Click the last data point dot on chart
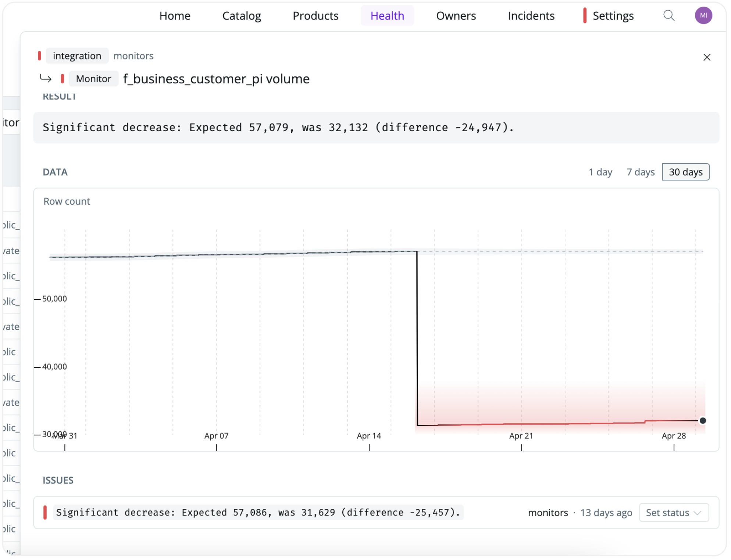731x560 pixels. [x=702, y=420]
